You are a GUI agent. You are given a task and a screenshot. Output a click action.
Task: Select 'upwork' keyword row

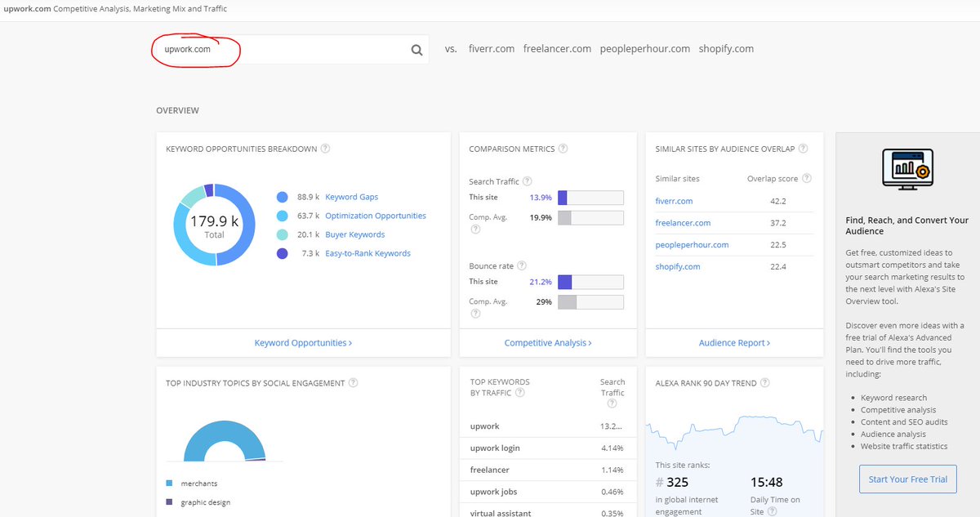(547, 426)
